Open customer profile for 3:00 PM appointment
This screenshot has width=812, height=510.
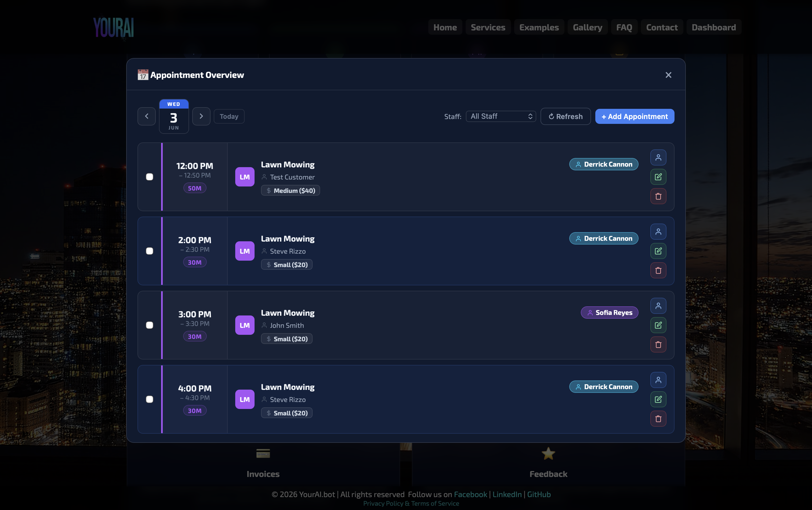[658, 306]
